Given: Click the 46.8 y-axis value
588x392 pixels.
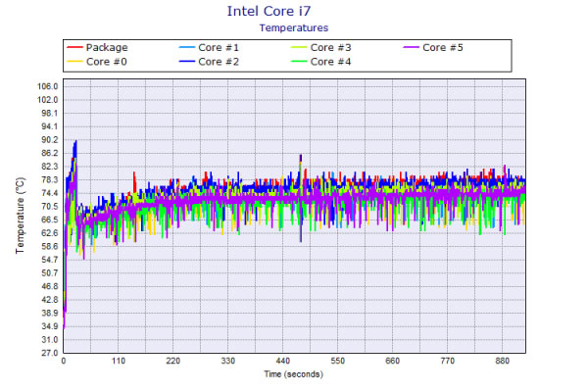Looking at the screenshot, I should (50, 286).
